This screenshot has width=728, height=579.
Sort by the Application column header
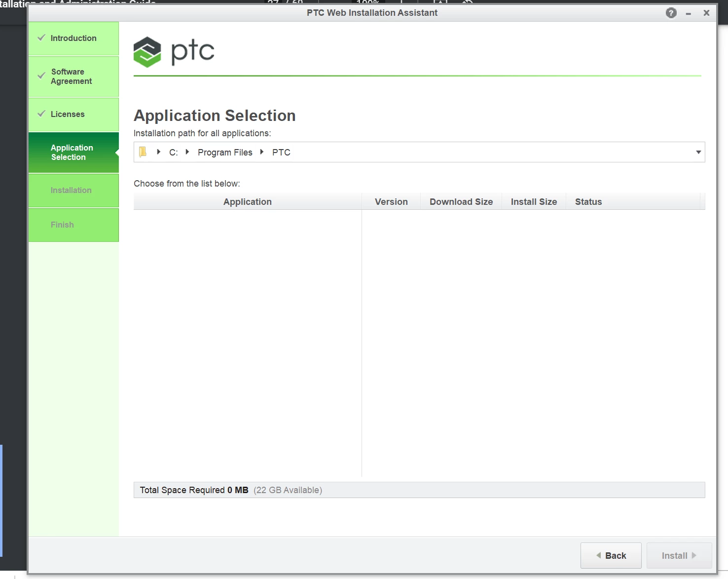248,202
